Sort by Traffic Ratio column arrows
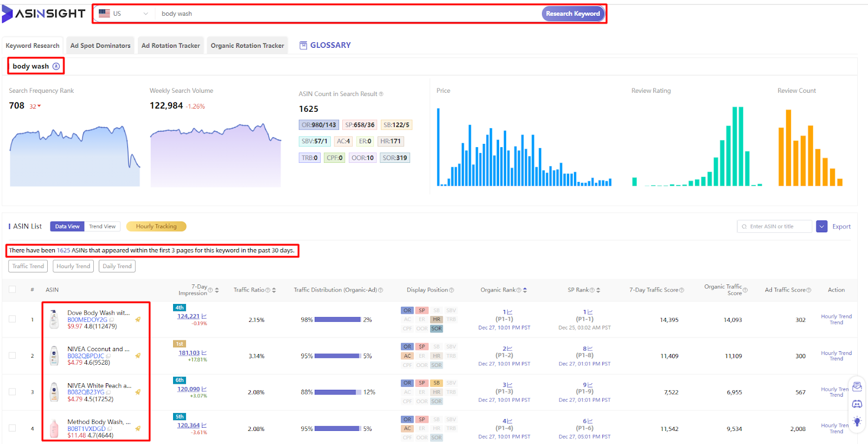The height and width of the screenshot is (444, 868). click(x=274, y=290)
